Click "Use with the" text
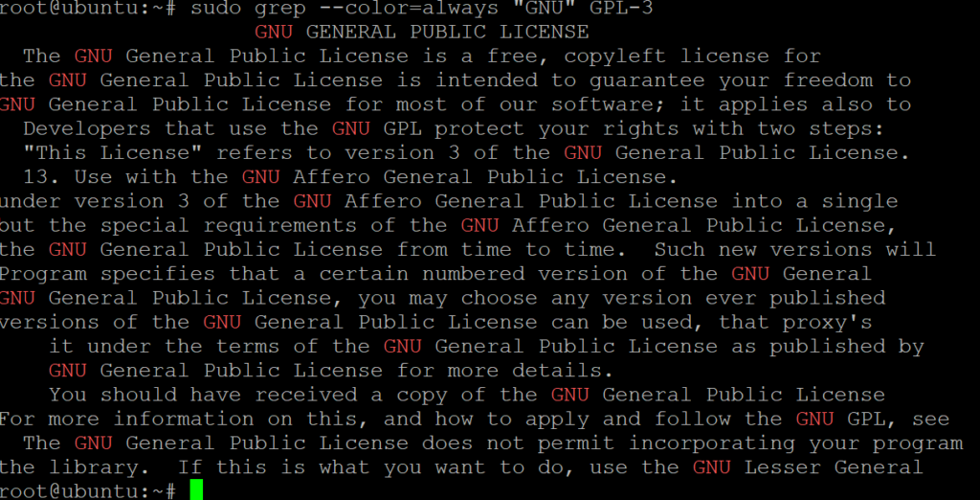The height and width of the screenshot is (500, 980). coord(151,177)
